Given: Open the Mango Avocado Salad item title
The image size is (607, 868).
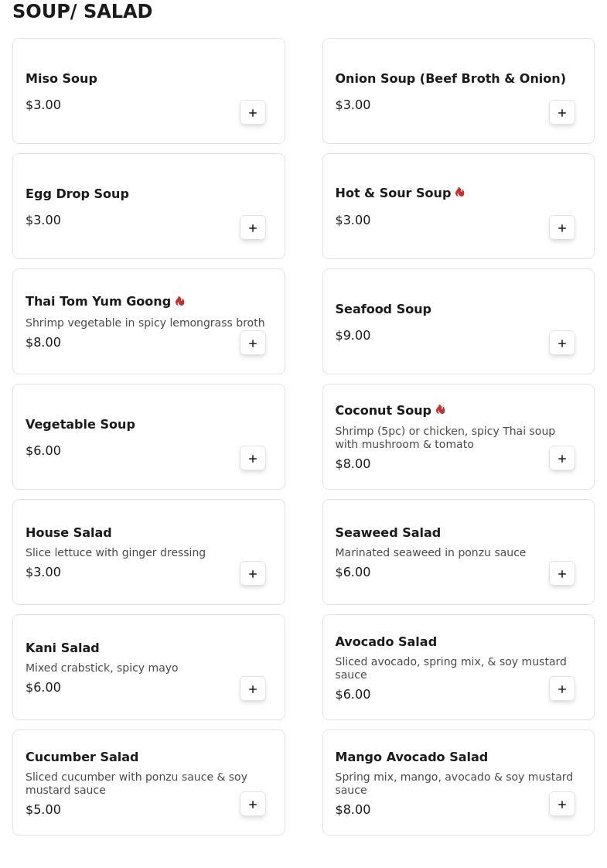Looking at the screenshot, I should pos(411,757).
